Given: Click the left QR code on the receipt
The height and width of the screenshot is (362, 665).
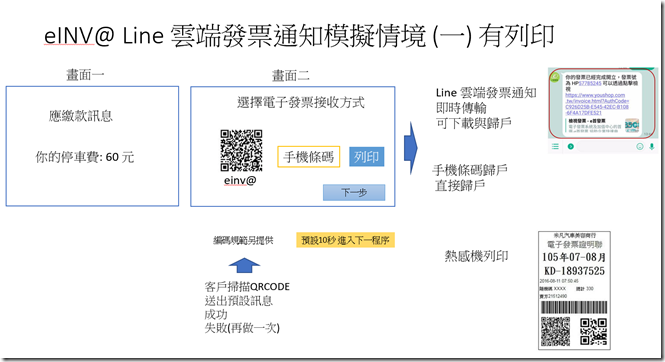Looking at the screenshot, I should (555, 331).
